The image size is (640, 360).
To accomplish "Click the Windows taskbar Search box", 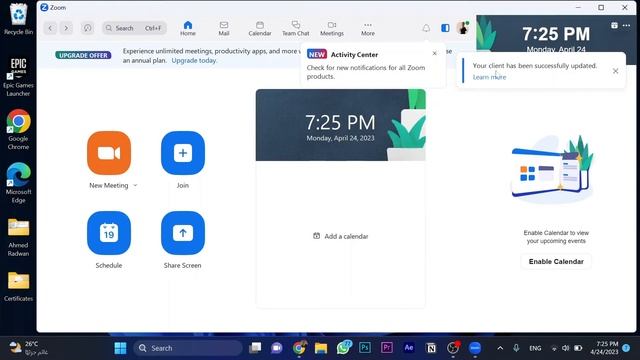I will pos(188,348).
